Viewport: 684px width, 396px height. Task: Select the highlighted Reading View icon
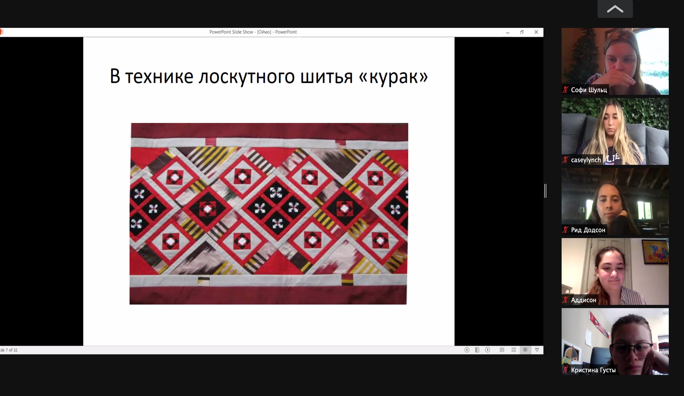pos(525,350)
